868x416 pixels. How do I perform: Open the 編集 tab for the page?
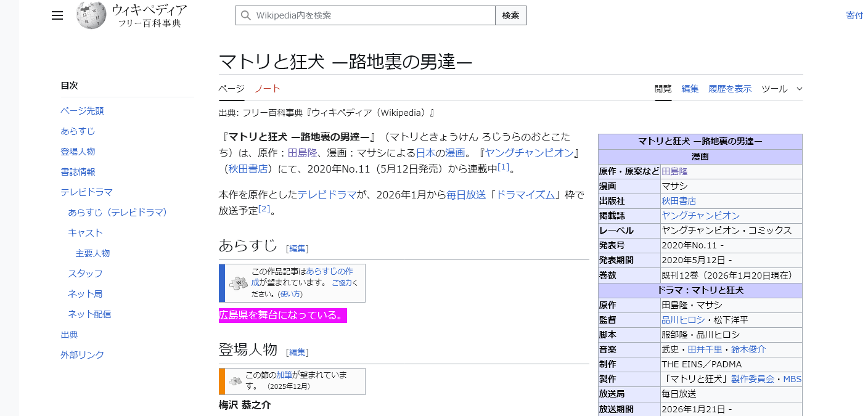tap(690, 89)
